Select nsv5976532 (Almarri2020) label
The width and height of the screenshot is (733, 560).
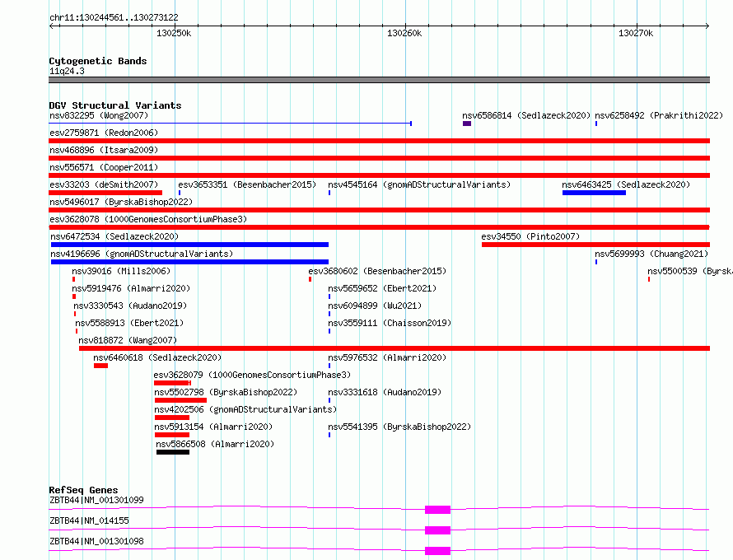point(387,357)
